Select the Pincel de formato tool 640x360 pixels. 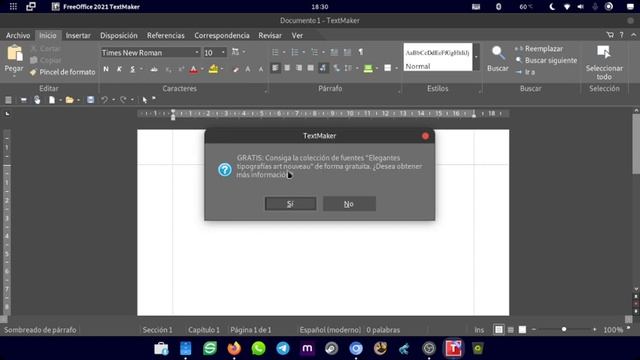click(62, 72)
